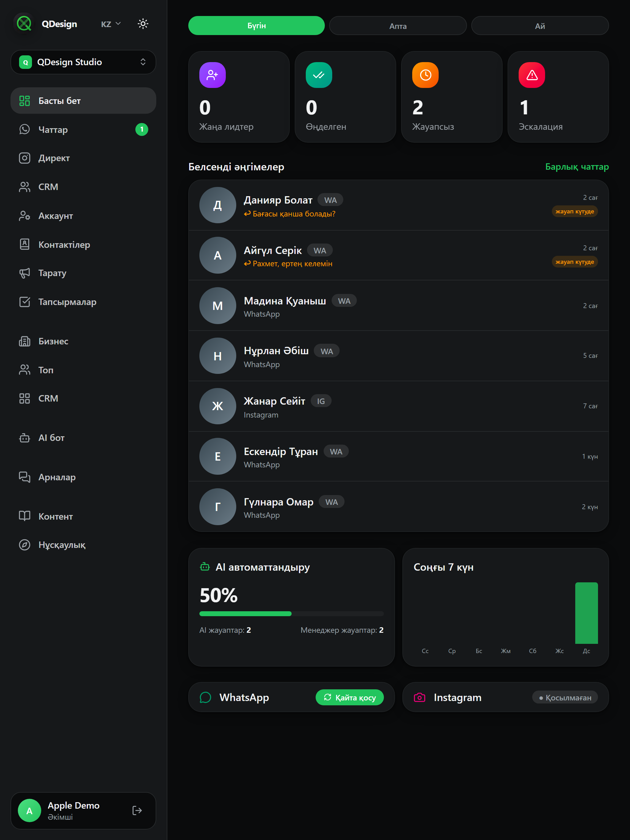Open the conversation with Нұрлан Әбіш
The image size is (630, 840).
(x=399, y=356)
